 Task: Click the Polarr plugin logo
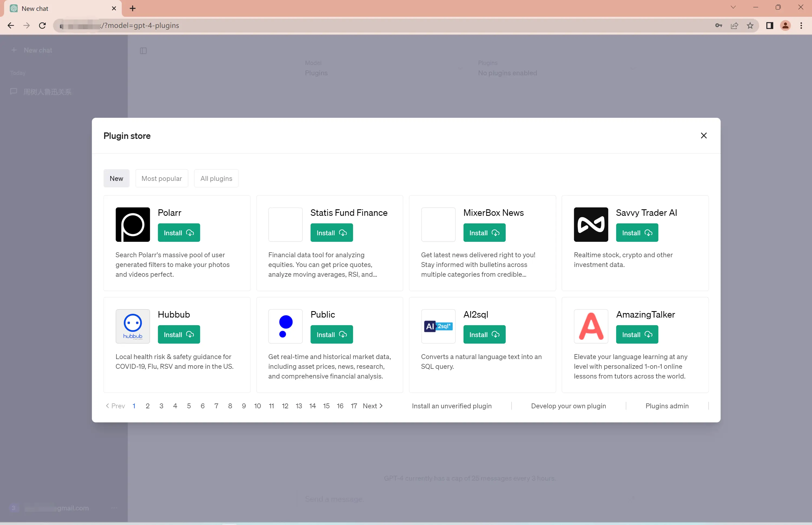[x=133, y=224]
